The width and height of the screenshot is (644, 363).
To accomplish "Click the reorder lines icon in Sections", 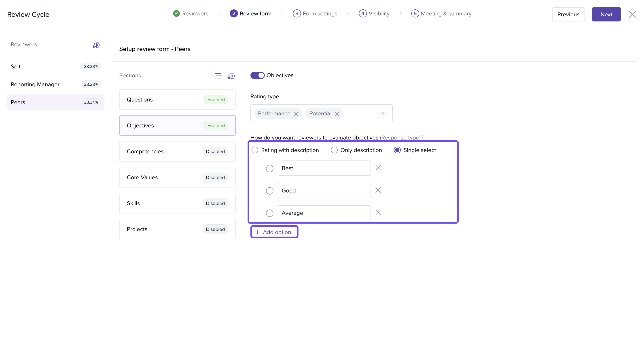I will pos(218,76).
